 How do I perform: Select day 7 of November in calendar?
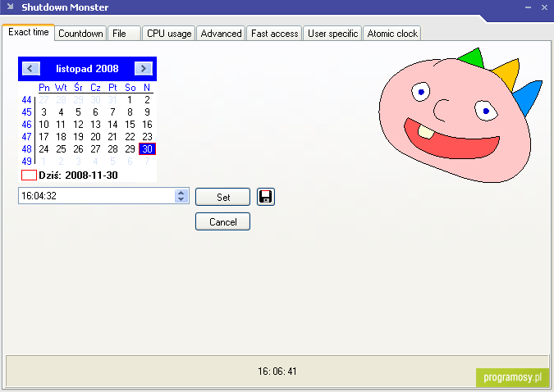(112, 112)
